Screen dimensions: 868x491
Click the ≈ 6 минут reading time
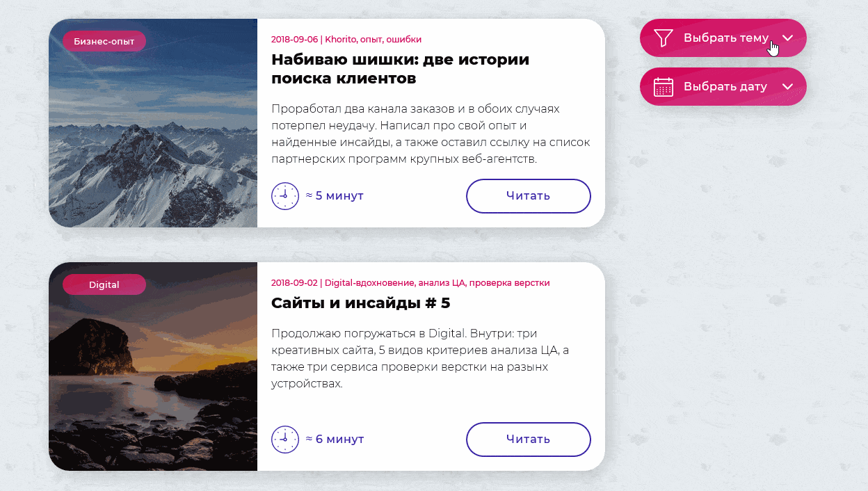pos(335,440)
